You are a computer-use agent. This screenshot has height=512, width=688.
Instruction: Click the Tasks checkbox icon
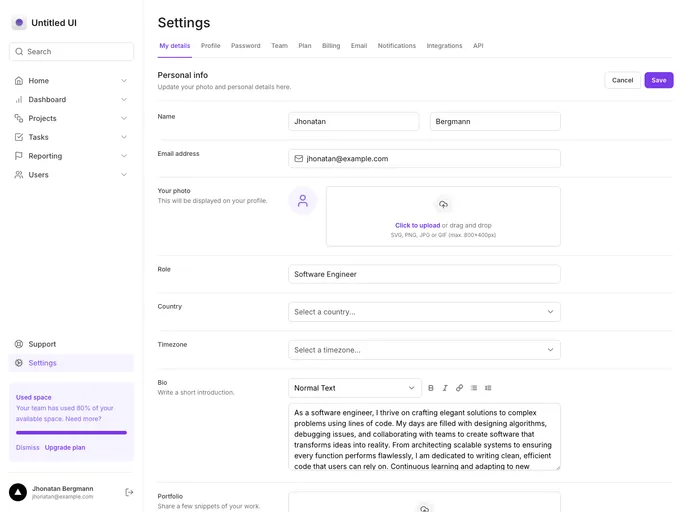coord(19,137)
